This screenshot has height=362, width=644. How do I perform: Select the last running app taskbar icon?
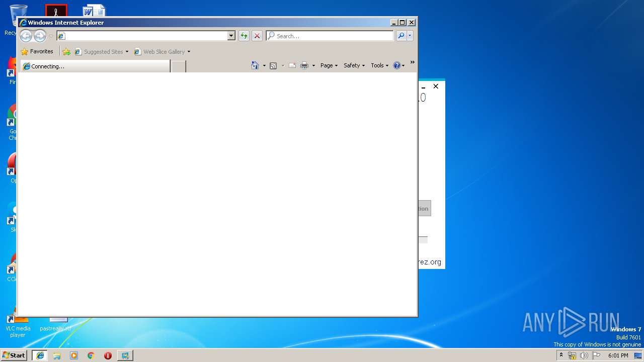pos(125,355)
